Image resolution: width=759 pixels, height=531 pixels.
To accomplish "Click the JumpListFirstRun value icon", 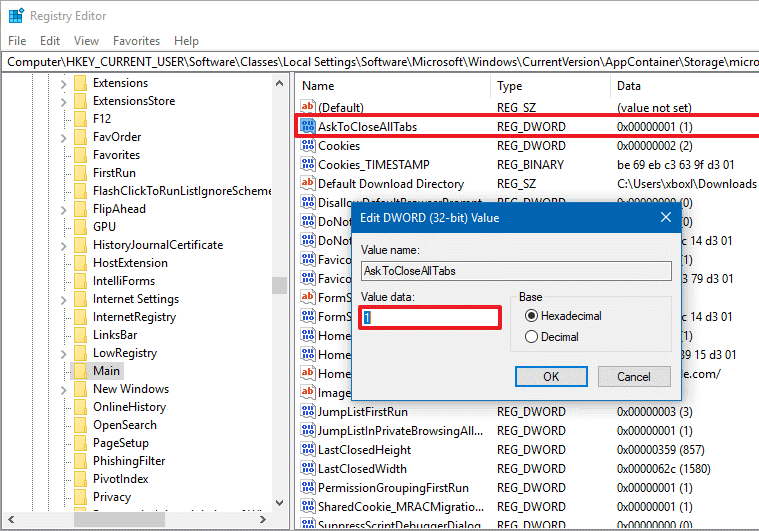I will click(x=307, y=411).
